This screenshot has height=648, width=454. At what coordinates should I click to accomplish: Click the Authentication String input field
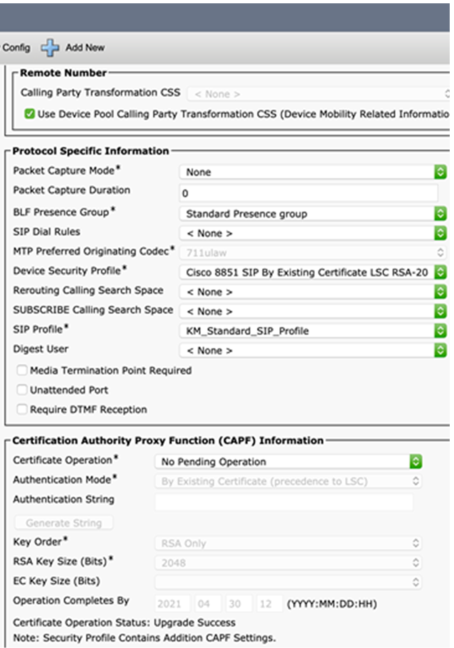point(284,502)
